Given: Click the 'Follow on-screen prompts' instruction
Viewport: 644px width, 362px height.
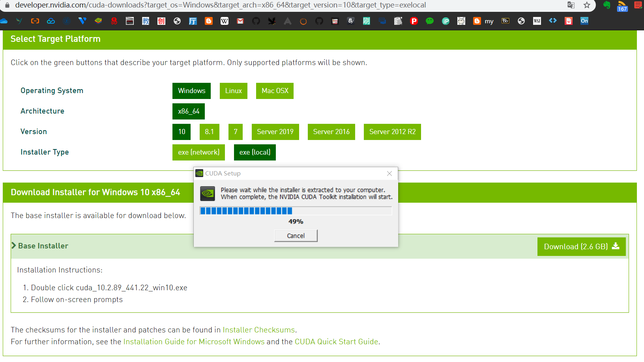Looking at the screenshot, I should pos(77,299).
